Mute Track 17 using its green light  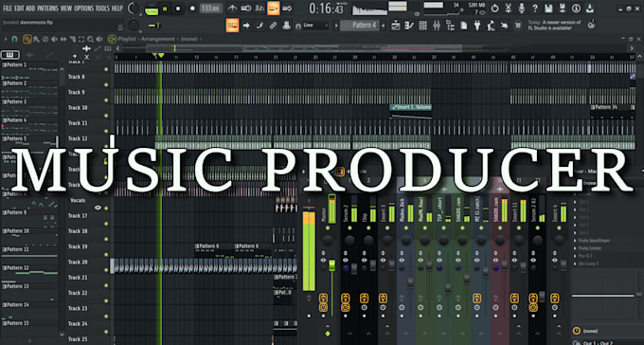coord(106,224)
